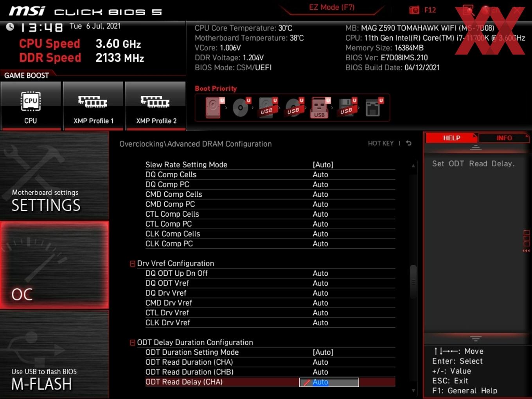This screenshot has height=399, width=532.
Task: Select the DQ Comp Cells row
Action: tap(270, 174)
